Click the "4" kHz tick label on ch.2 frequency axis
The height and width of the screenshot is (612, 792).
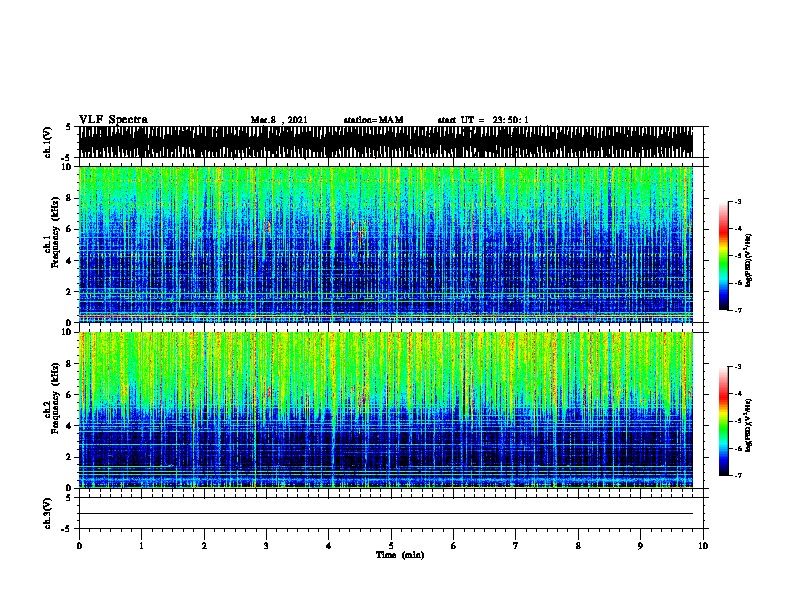point(69,426)
